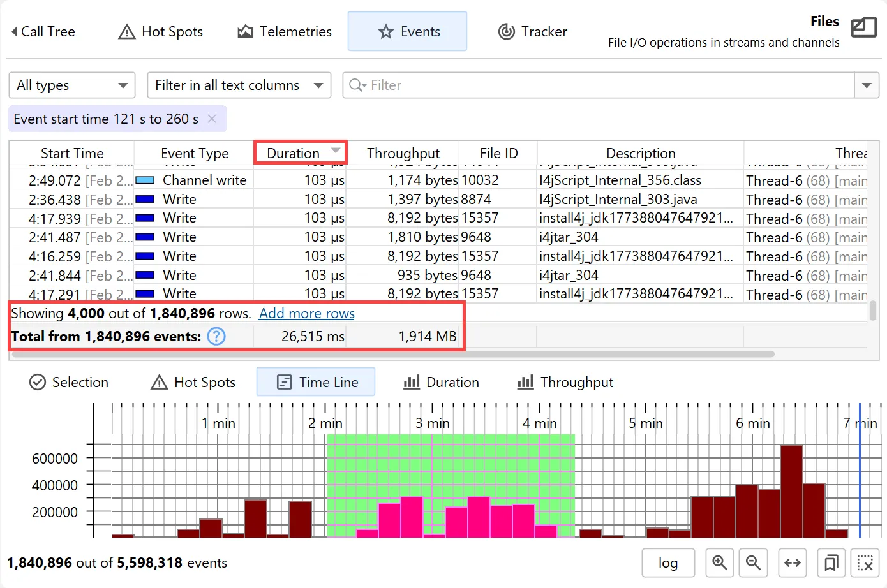This screenshot has height=588, width=887.
Task: Open the All types dropdown
Action: (x=71, y=85)
